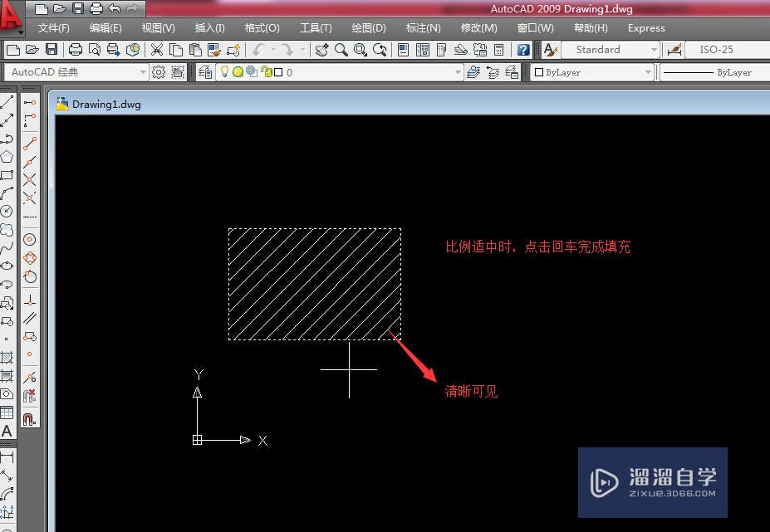Open the Express menu
Image resolution: width=770 pixels, height=532 pixels.
point(646,28)
